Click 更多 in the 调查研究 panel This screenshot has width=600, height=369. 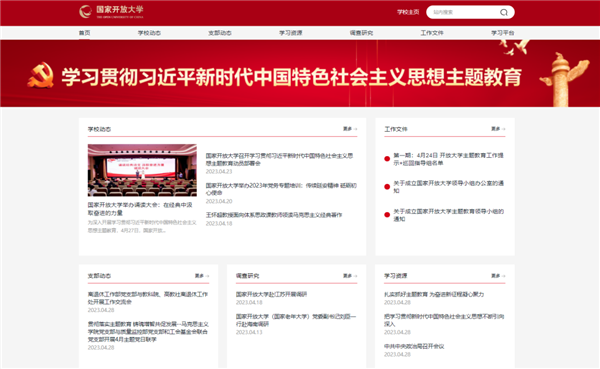click(350, 276)
